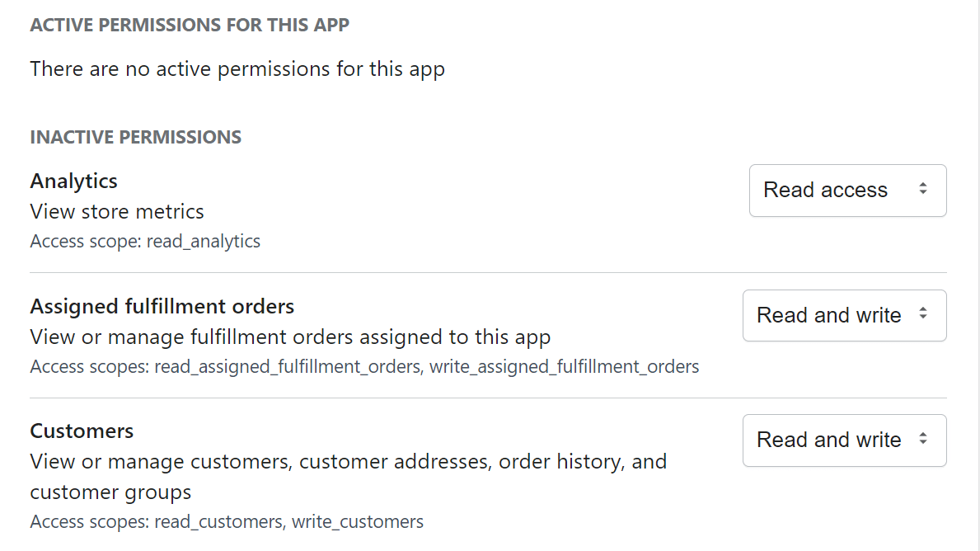Image resolution: width=980 pixels, height=551 pixels.
Task: Click the write_customers scope text
Action: [x=358, y=522]
